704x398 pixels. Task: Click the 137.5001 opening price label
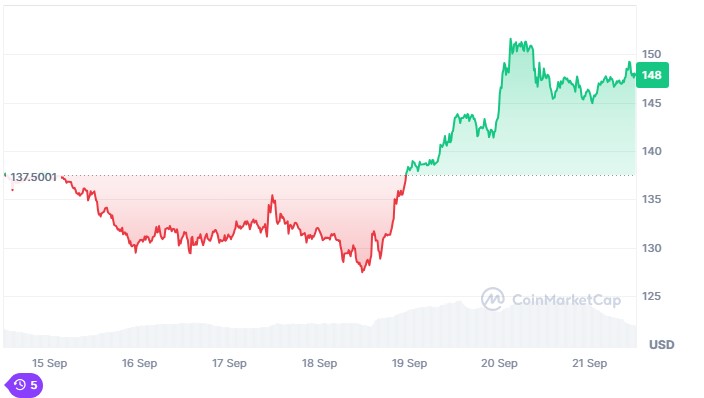[34, 177]
